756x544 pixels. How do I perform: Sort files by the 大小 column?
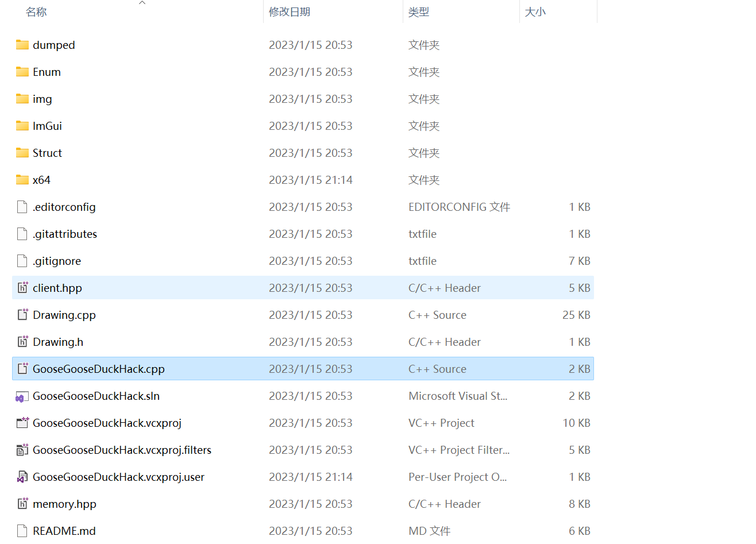535,11
